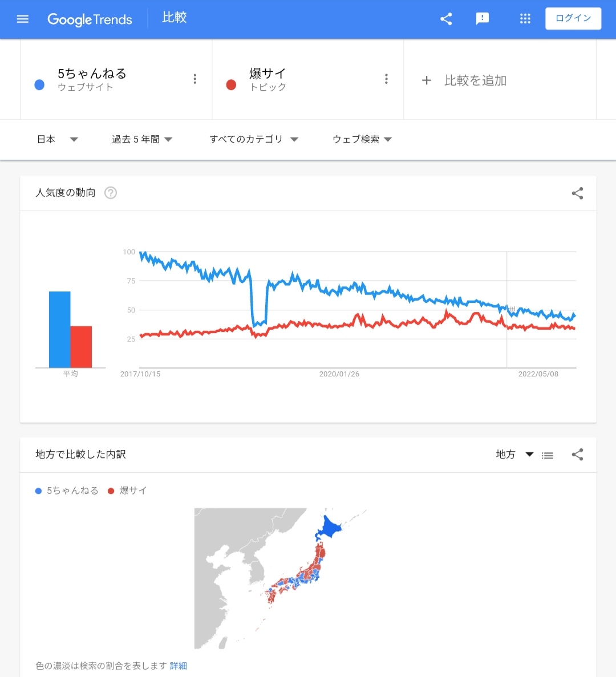Expand the 日本 country dropdown

pyautogui.click(x=57, y=139)
